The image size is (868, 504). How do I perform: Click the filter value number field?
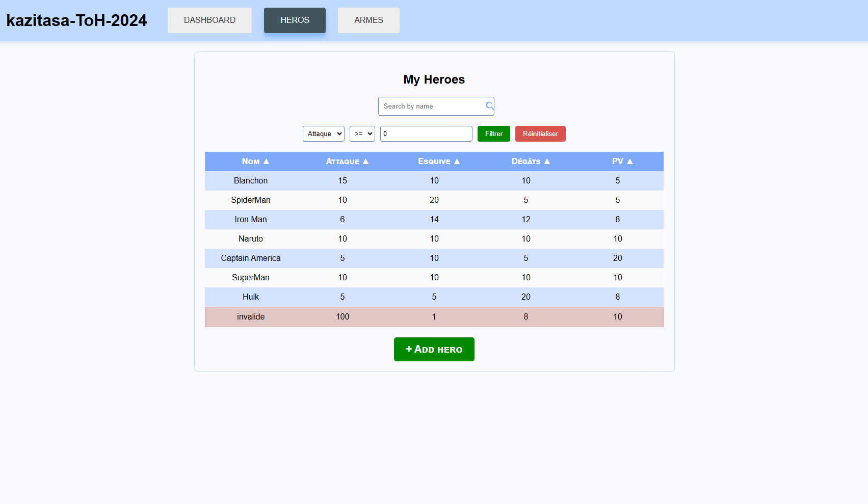tap(426, 134)
